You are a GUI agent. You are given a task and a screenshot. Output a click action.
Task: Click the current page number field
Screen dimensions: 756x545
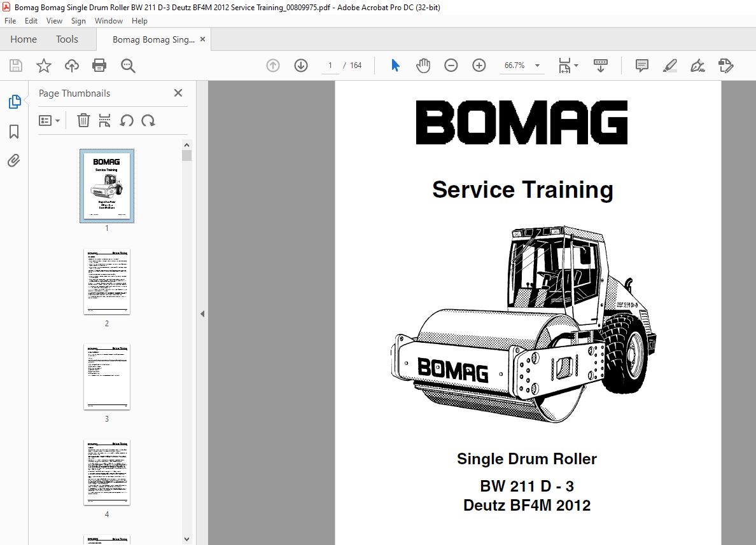tap(330, 66)
